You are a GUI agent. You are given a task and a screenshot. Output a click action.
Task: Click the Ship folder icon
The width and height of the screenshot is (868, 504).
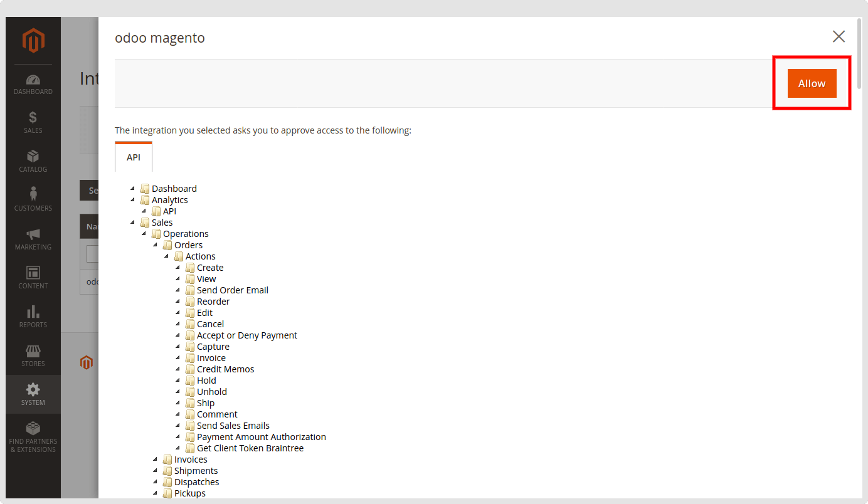pyautogui.click(x=191, y=403)
